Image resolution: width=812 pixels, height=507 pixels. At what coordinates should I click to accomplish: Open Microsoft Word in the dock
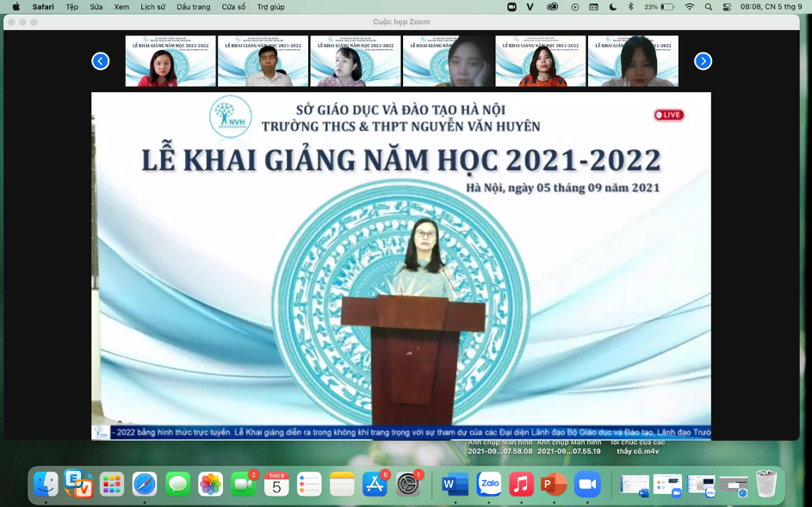453,485
